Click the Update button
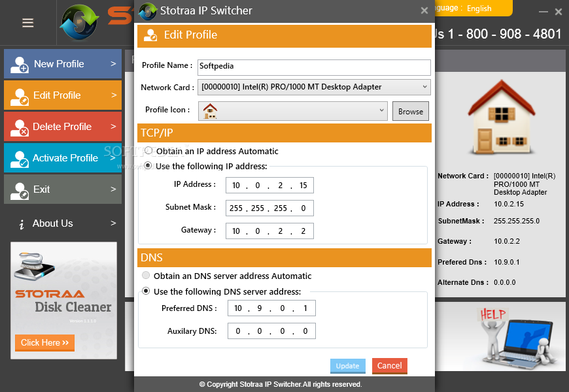Screen dimensions: 569x392 [348, 366]
